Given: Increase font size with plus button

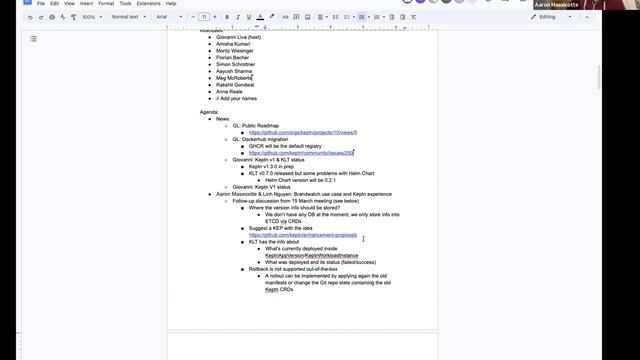Looking at the screenshot, I should tap(215, 17).
